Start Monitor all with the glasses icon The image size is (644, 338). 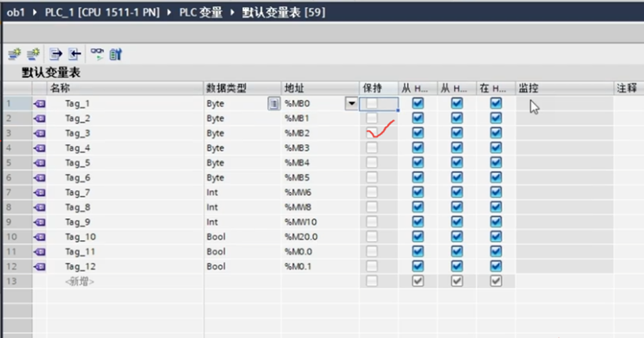(x=97, y=54)
